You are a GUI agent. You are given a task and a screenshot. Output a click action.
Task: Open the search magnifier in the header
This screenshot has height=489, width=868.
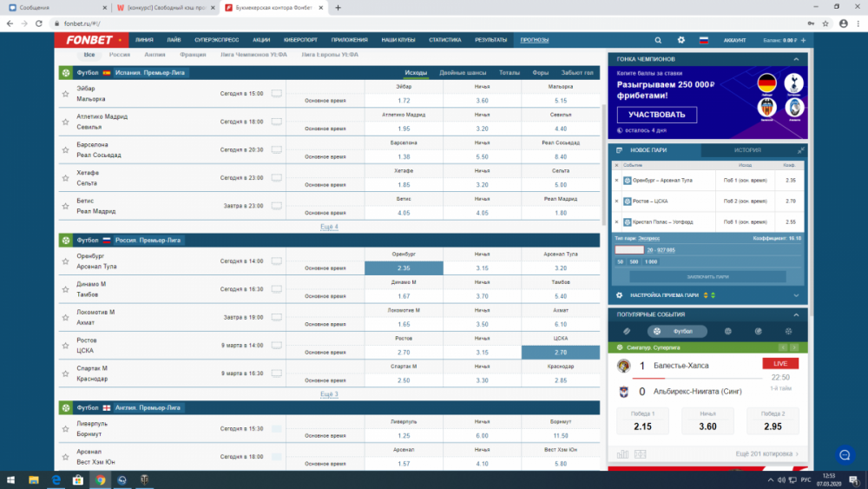658,40
